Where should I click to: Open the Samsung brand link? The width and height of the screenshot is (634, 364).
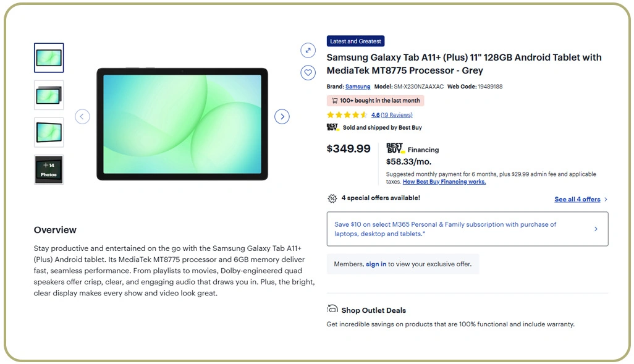pos(358,87)
